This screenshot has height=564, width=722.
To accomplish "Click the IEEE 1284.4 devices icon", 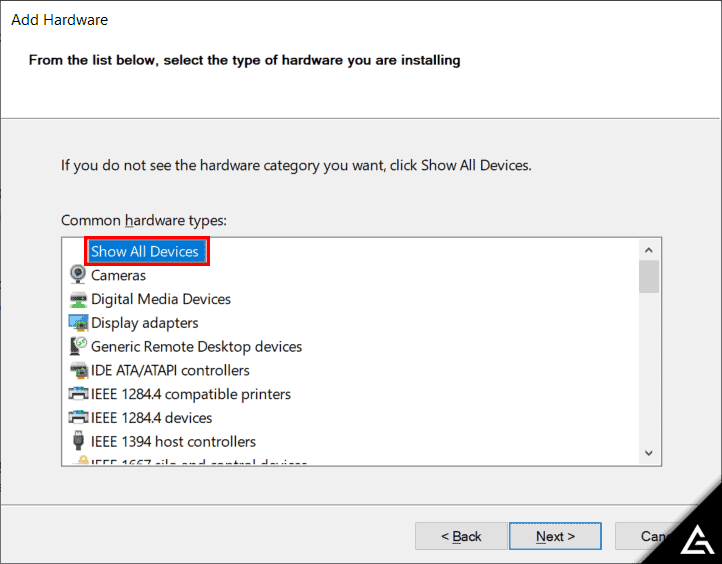I will pos(78,417).
